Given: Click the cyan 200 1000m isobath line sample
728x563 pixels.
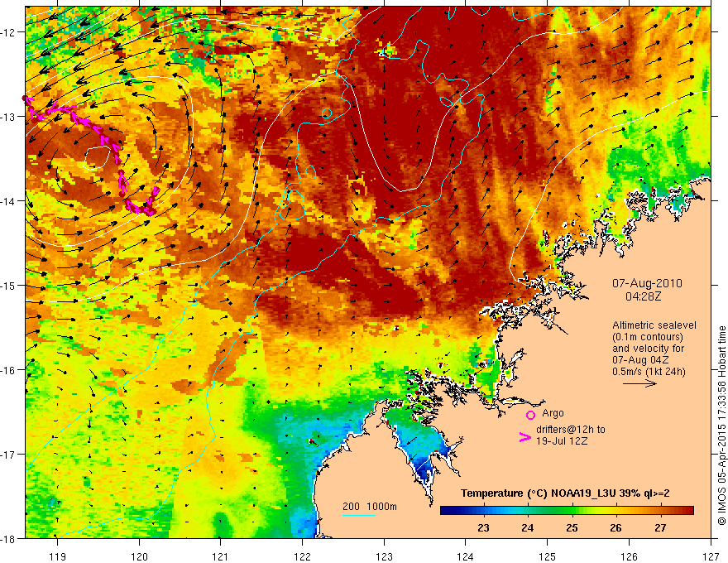Looking at the screenshot, I should click(x=359, y=515).
